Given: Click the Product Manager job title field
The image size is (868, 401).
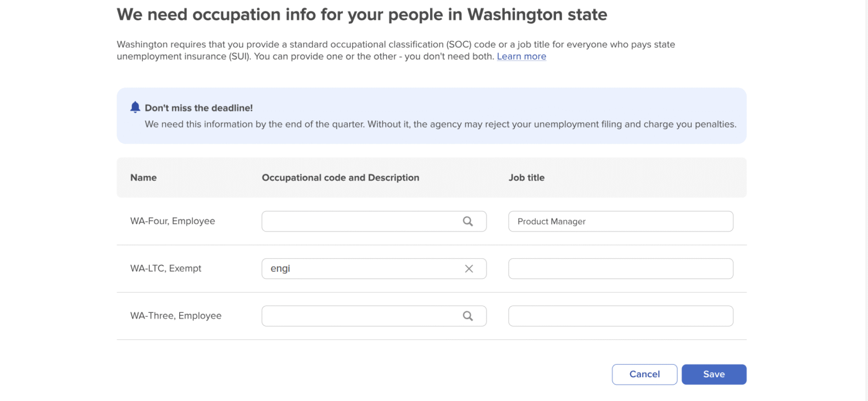Looking at the screenshot, I should pyautogui.click(x=620, y=221).
